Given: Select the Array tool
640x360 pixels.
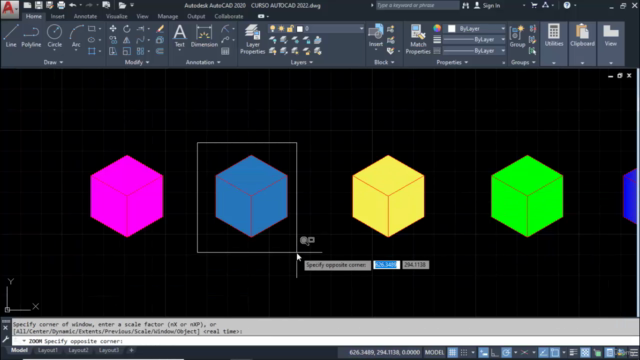Looking at the screenshot, I should pos(140,51).
